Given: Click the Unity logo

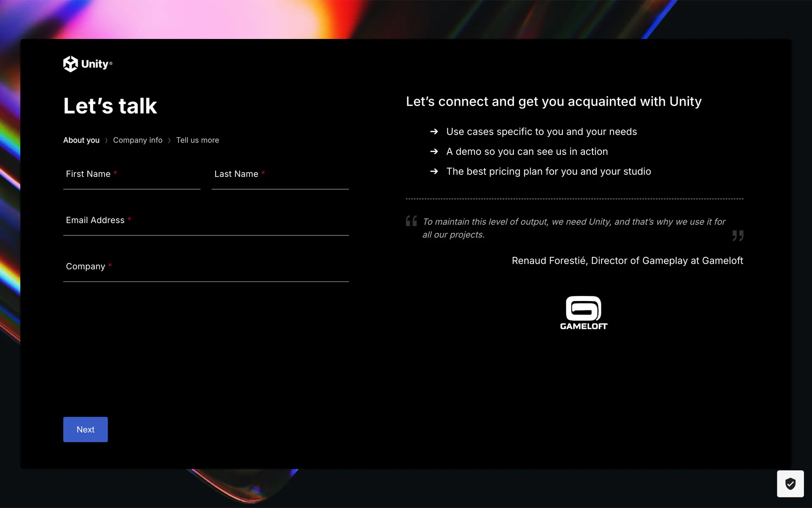Looking at the screenshot, I should pyautogui.click(x=88, y=64).
